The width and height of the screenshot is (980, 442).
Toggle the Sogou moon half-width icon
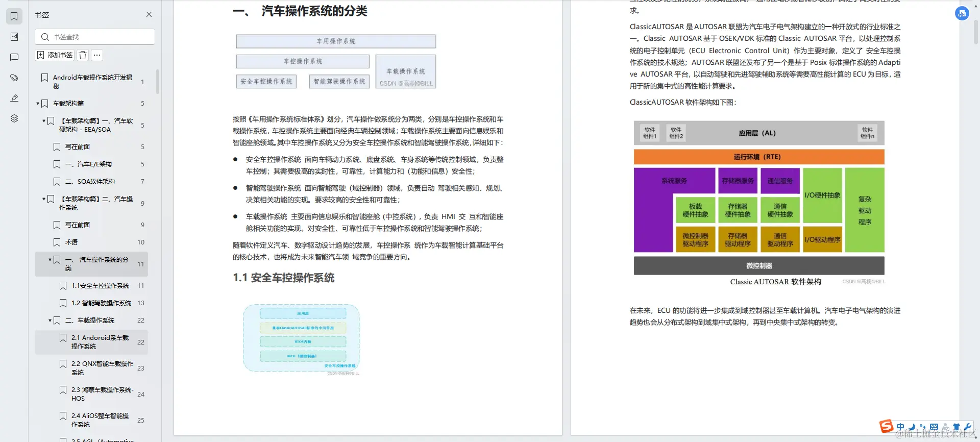912,427
